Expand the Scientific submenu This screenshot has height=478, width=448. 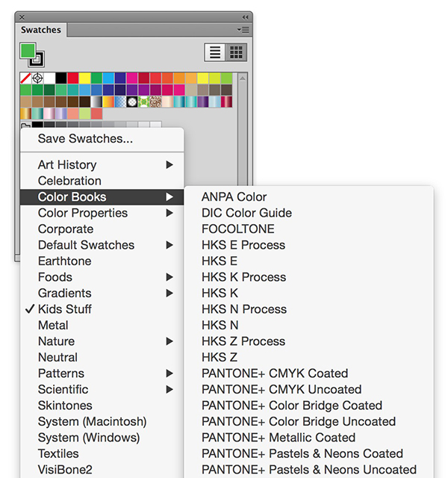(x=102, y=390)
